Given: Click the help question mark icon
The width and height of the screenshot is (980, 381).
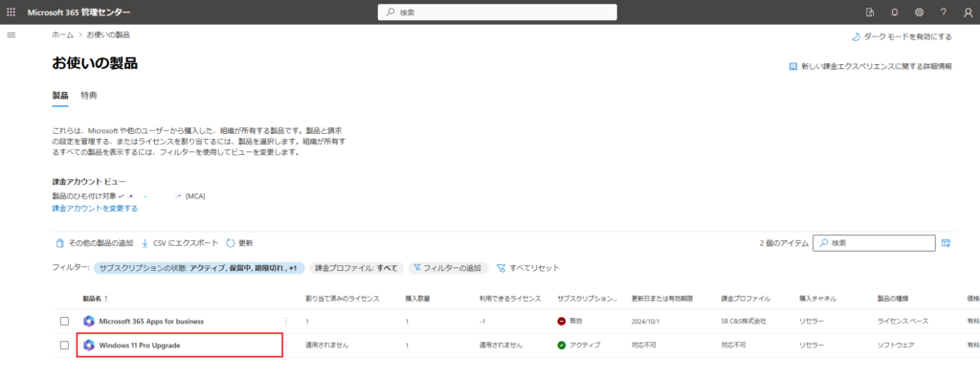Looking at the screenshot, I should (x=944, y=11).
